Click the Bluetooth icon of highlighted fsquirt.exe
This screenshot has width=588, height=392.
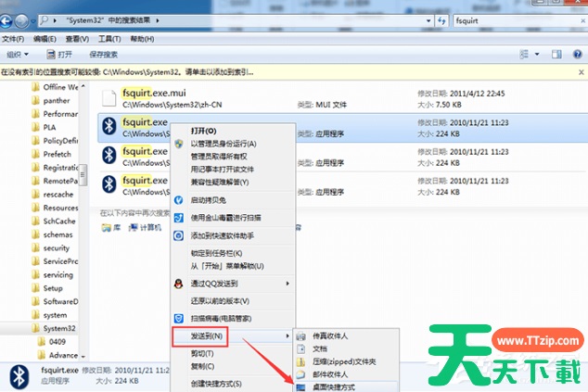(x=109, y=126)
